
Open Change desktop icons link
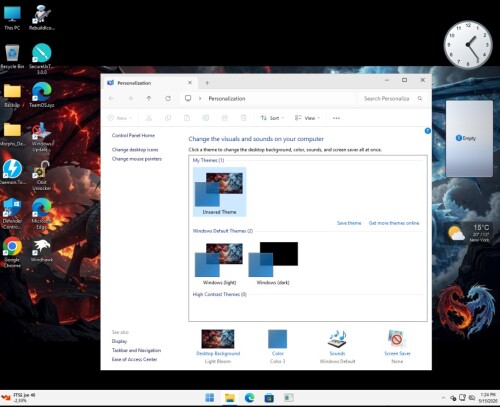point(135,150)
